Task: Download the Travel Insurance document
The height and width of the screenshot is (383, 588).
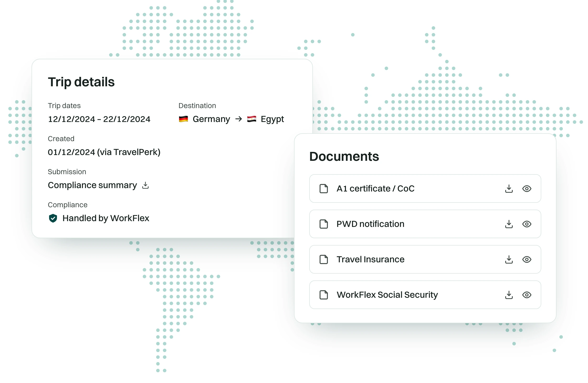Action: [x=509, y=259]
